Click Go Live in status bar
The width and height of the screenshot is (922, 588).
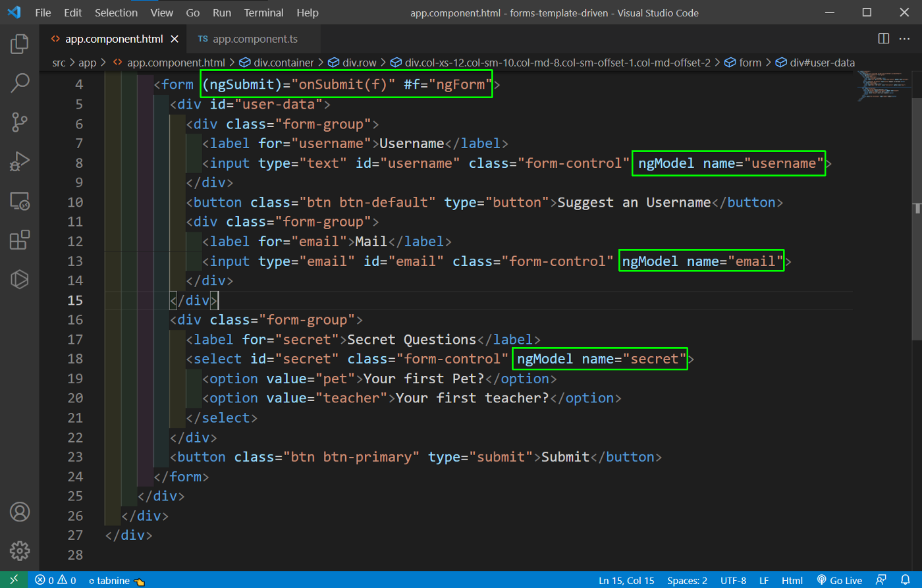(x=840, y=580)
